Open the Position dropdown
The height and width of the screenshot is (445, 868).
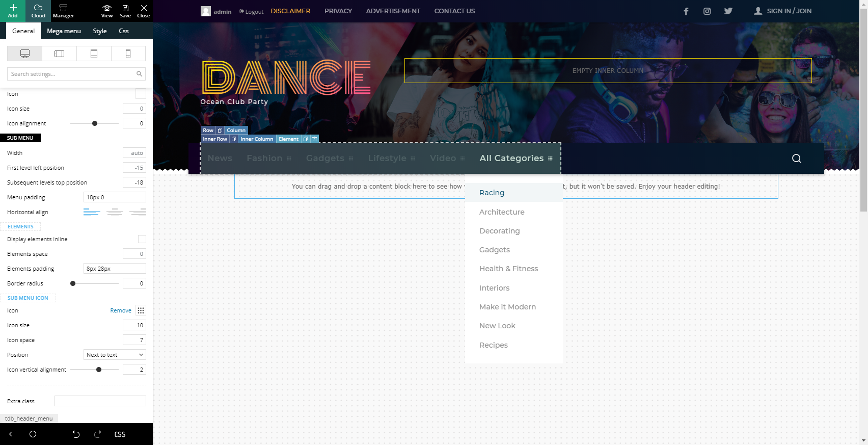[115, 355]
